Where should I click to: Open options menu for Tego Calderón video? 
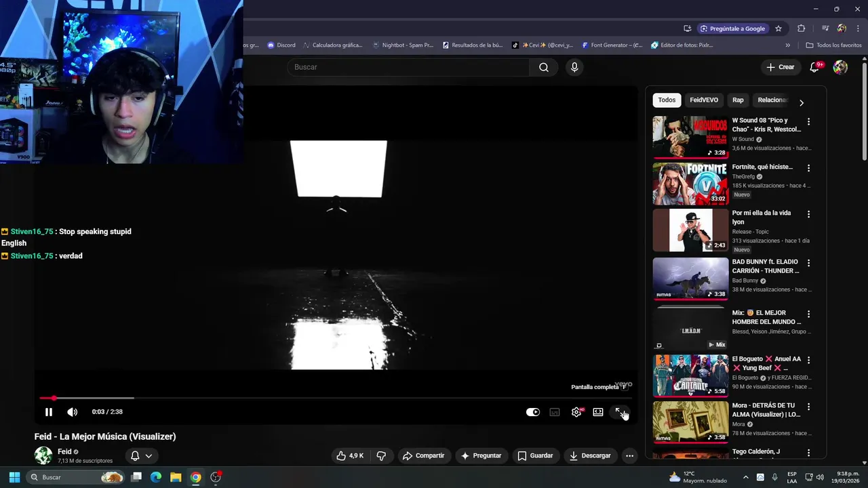point(808,452)
